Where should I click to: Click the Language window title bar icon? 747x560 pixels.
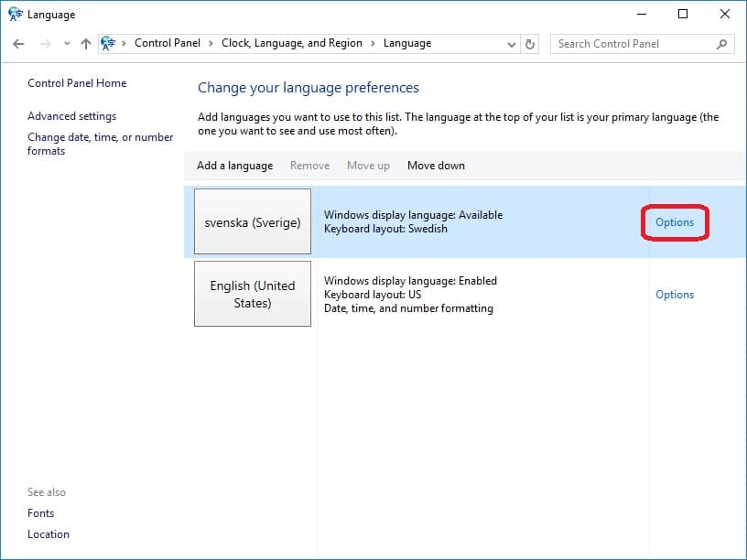click(13, 14)
